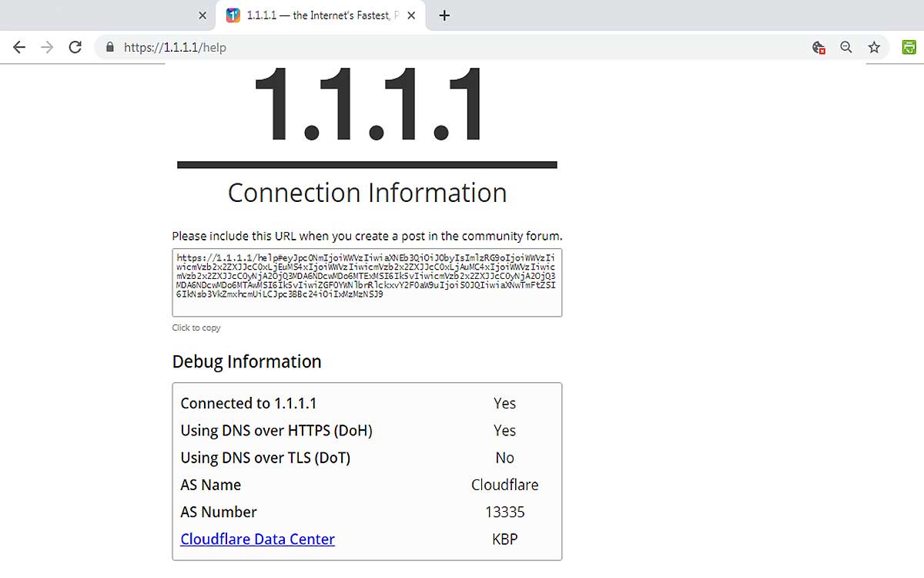Select 'Please include this URL' instruction text

click(367, 236)
